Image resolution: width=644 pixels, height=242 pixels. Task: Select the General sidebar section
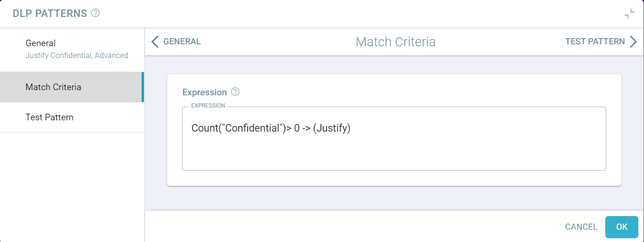point(72,49)
